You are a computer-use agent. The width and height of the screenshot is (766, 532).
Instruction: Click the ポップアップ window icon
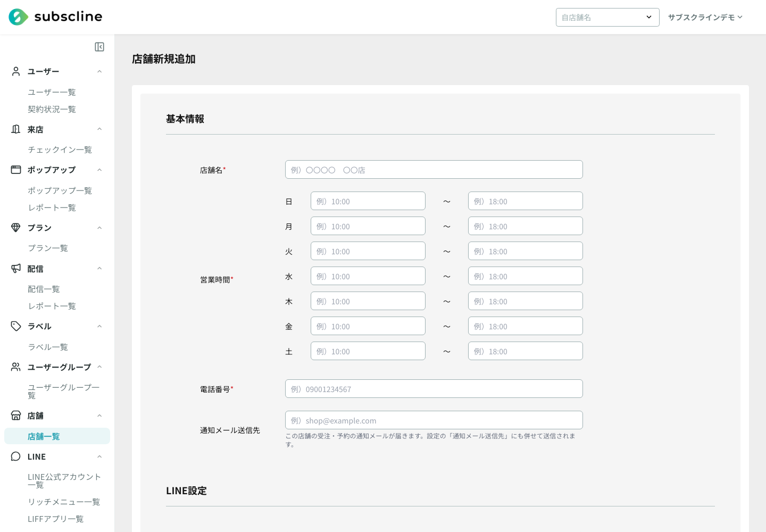16,170
